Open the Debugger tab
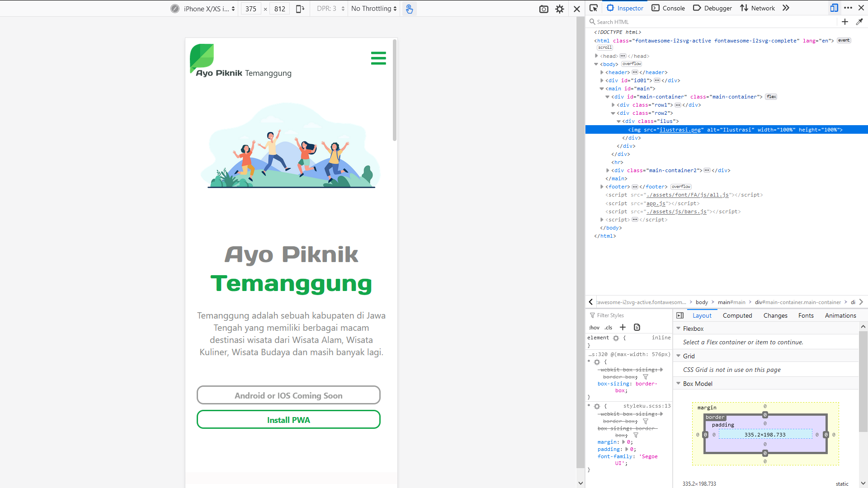The width and height of the screenshot is (868, 488). [712, 8]
